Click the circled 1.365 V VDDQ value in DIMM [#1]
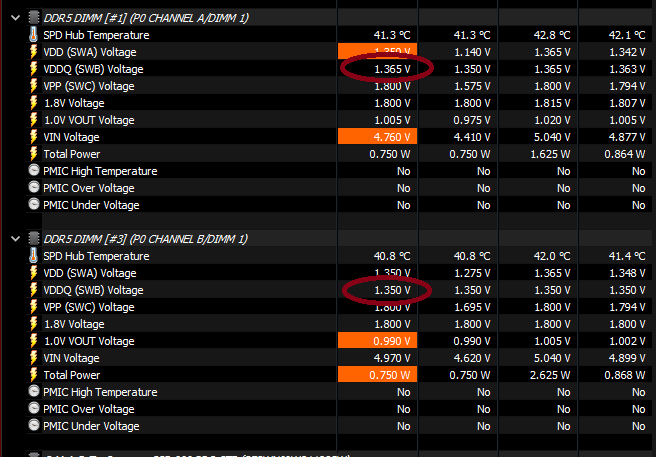The image size is (656, 457). pyautogui.click(x=392, y=69)
